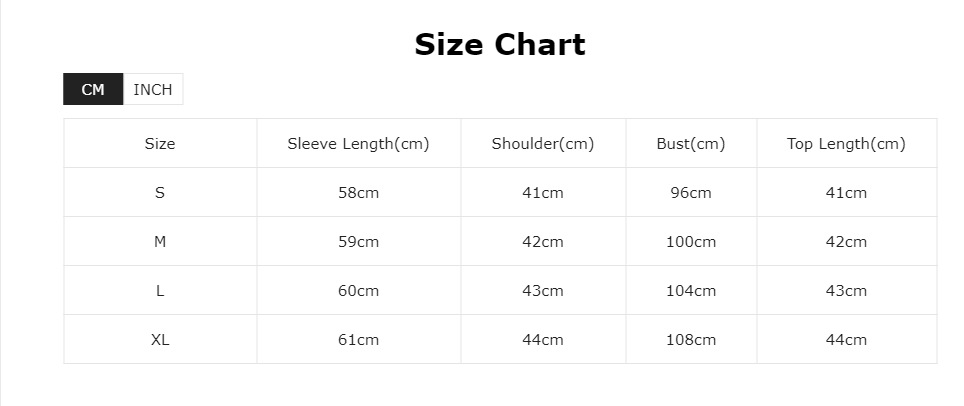Click the Top Length(cm) column header
Viewport: 964px width, 406px height.
click(x=846, y=143)
